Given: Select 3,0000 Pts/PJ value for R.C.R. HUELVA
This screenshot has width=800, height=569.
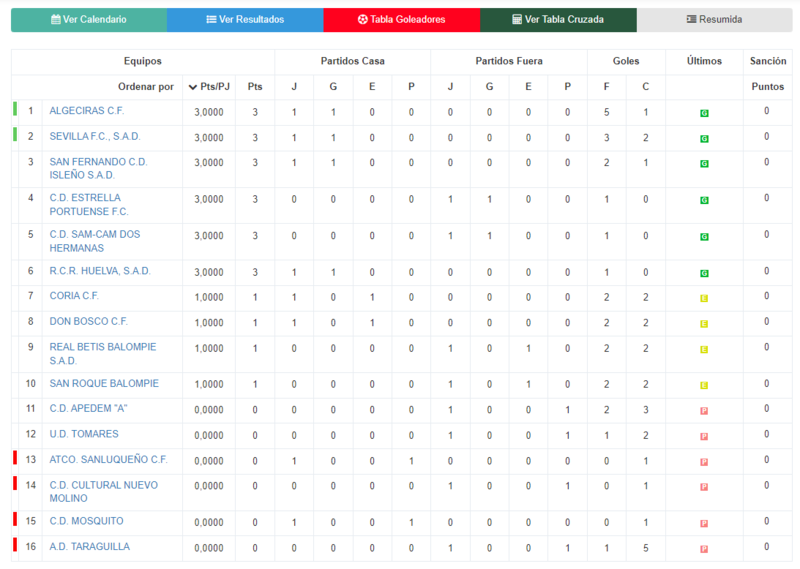Looking at the screenshot, I should (209, 273).
